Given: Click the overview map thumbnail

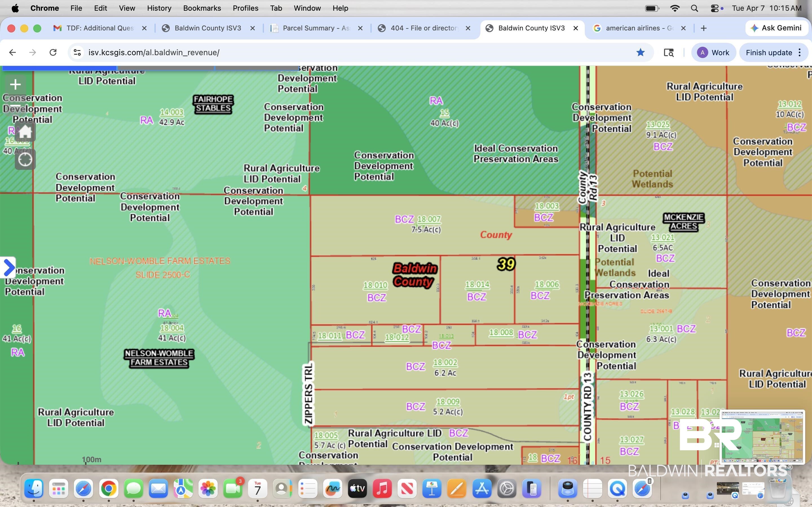Looking at the screenshot, I should point(762,436).
